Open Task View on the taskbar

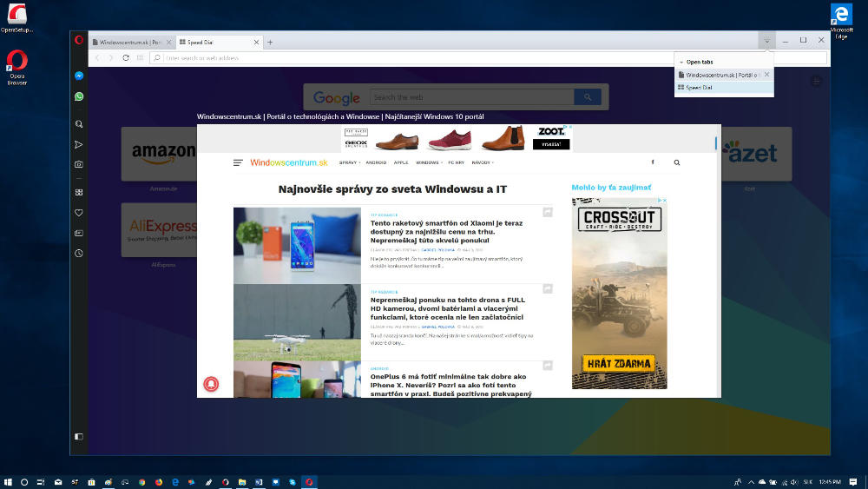[41, 482]
